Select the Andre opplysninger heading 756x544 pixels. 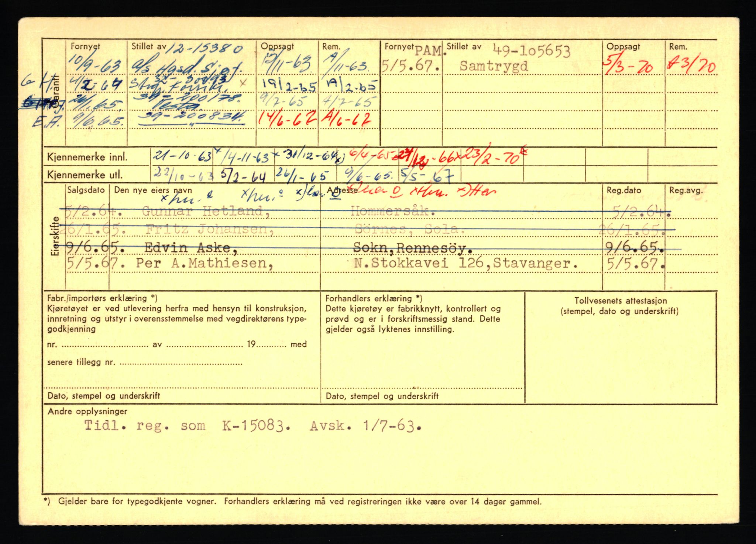tap(87, 411)
